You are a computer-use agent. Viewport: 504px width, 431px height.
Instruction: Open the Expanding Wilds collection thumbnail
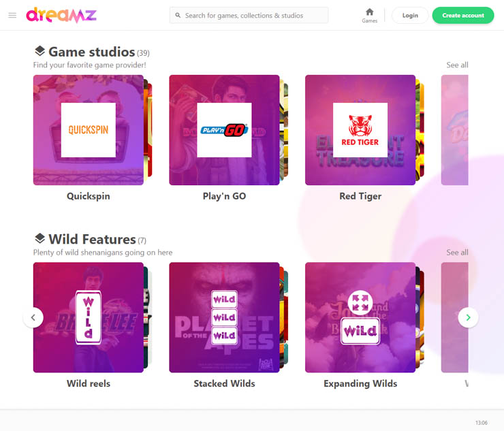coord(360,317)
